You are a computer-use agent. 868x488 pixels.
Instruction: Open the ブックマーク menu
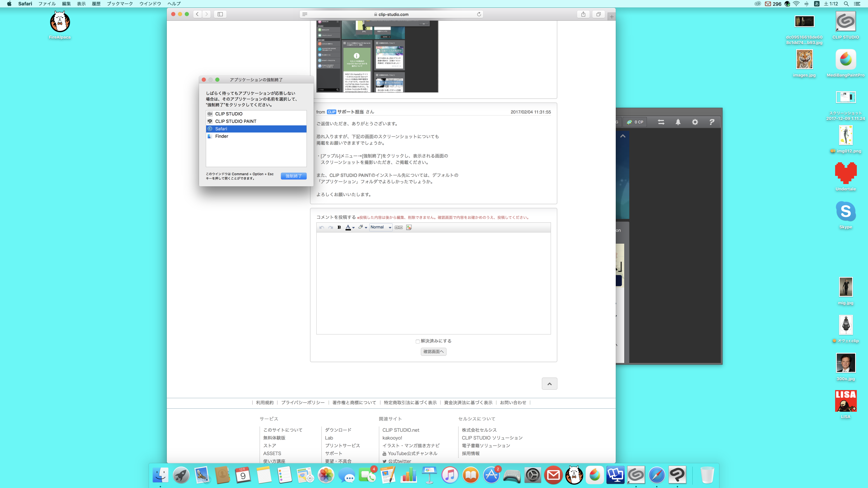pyautogui.click(x=120, y=4)
